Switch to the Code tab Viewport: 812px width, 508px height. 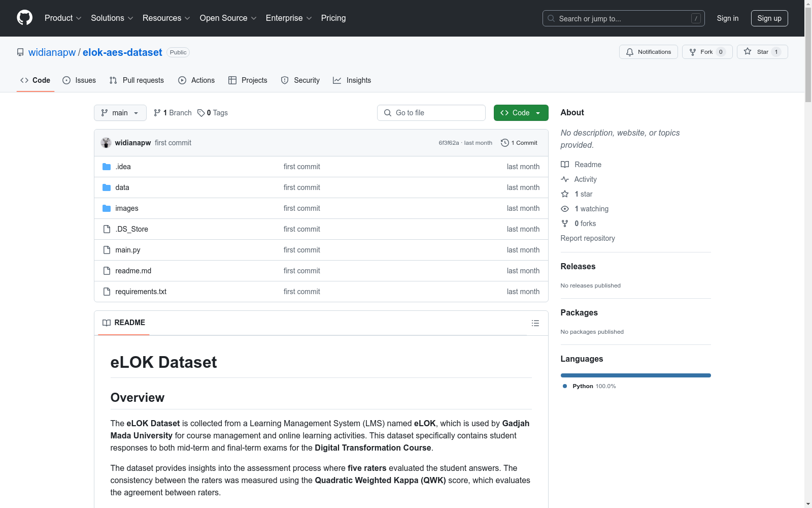tap(36, 80)
